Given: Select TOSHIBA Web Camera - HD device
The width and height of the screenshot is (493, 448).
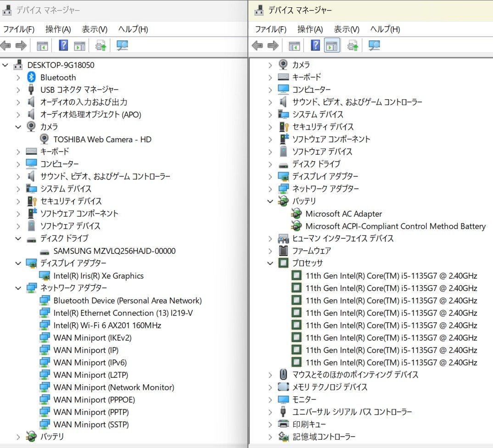Looking at the screenshot, I should (x=102, y=140).
